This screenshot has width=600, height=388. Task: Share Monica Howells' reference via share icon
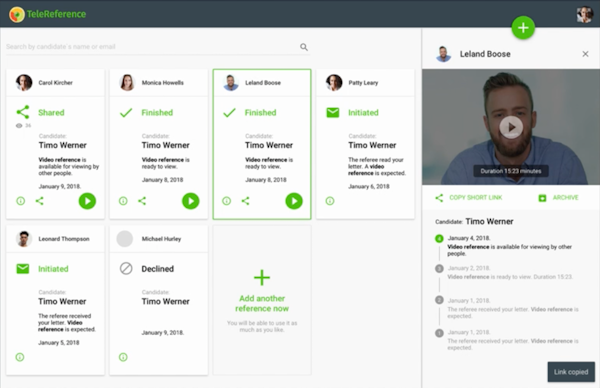point(142,201)
